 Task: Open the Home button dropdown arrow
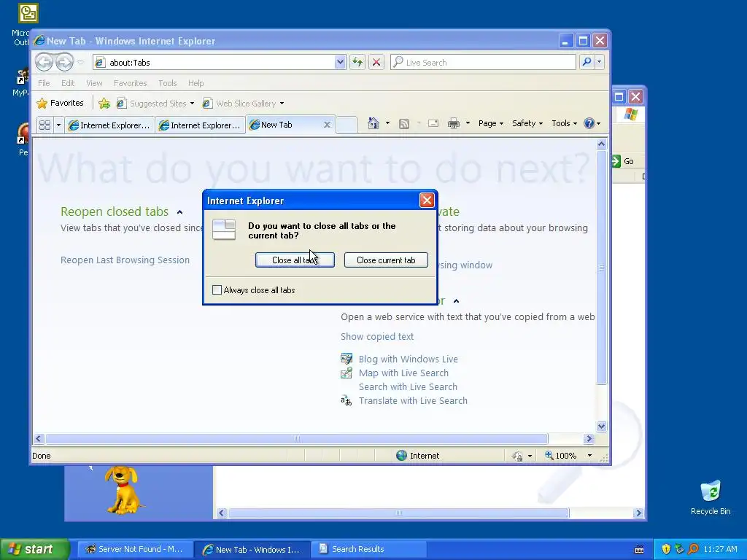pos(387,123)
